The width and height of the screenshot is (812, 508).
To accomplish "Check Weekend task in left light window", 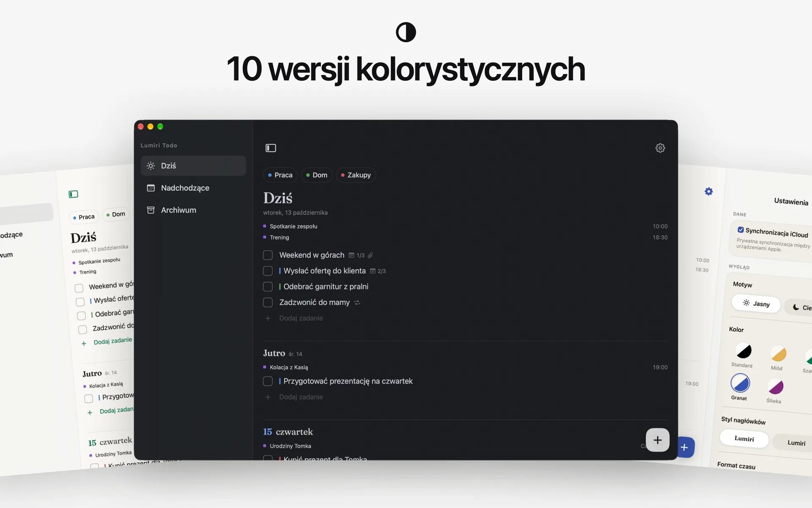I will [79, 288].
